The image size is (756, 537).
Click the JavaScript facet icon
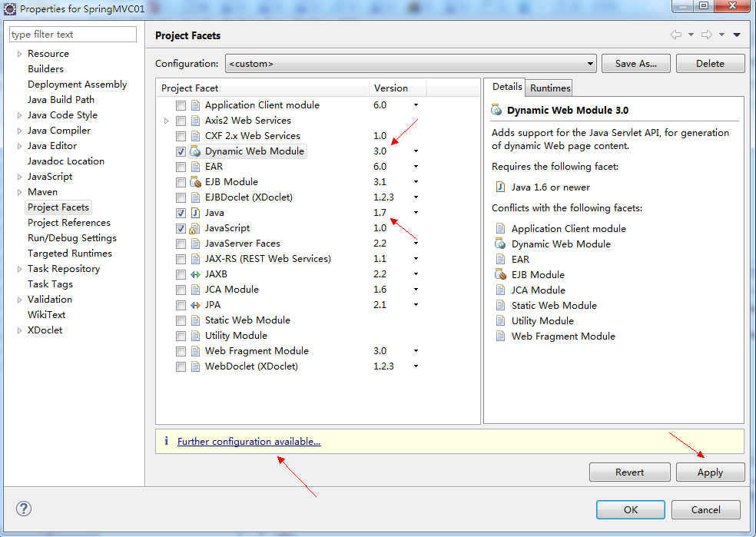(x=195, y=228)
